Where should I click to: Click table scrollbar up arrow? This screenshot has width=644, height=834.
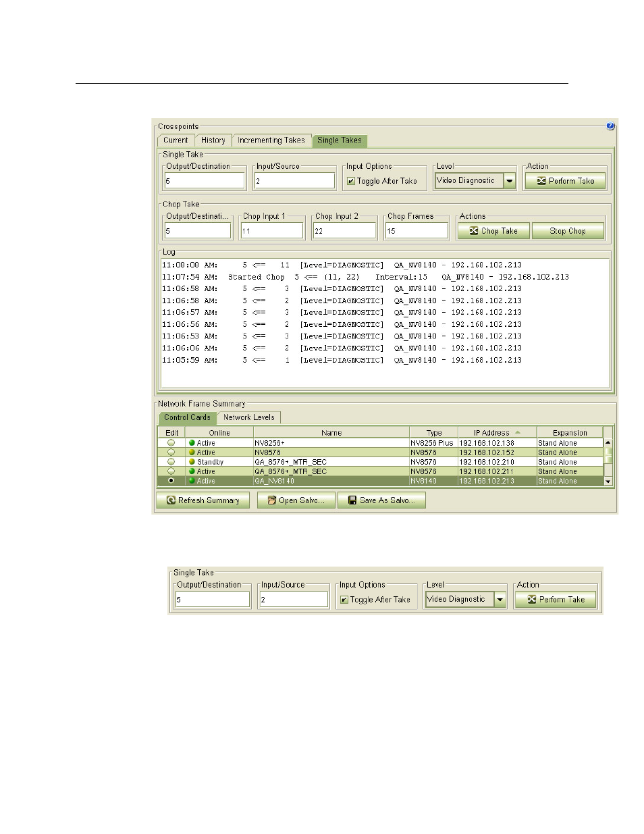click(608, 442)
